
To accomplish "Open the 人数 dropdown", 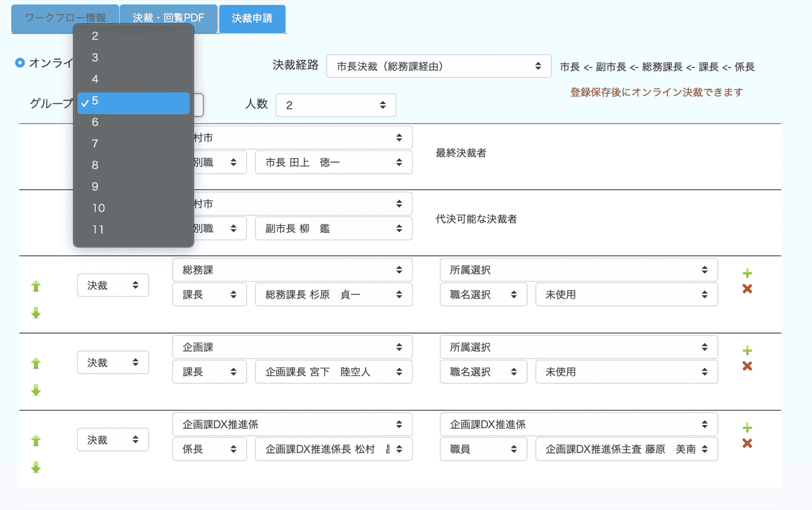I will click(336, 105).
